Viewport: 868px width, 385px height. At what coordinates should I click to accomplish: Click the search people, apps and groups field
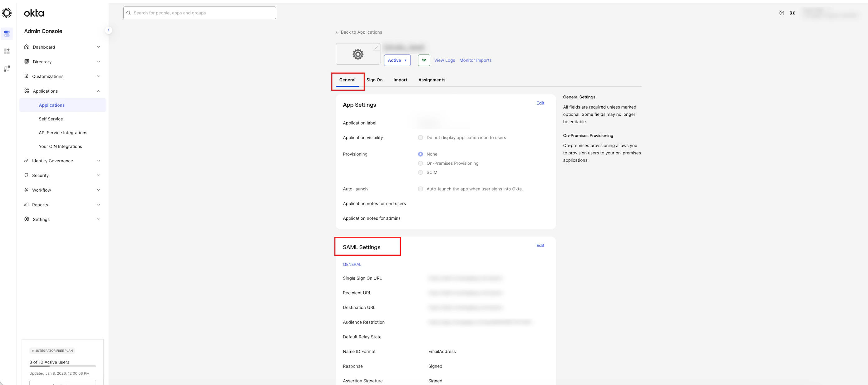(x=200, y=13)
